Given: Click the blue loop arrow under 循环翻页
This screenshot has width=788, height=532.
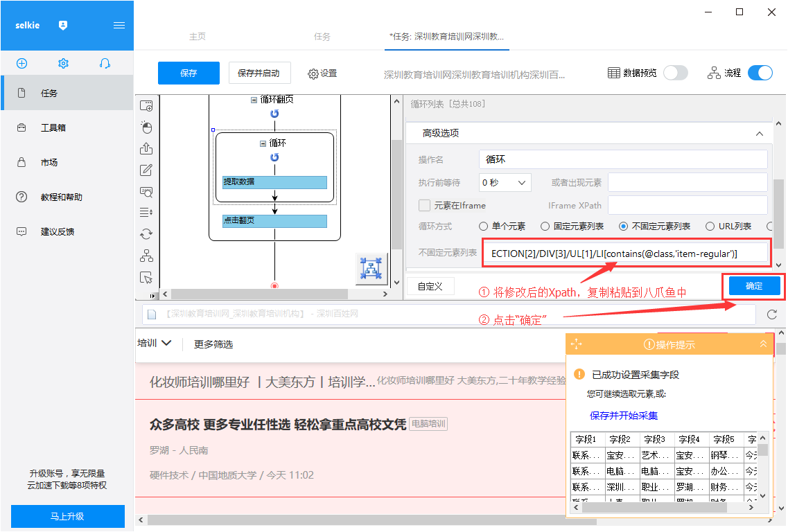Looking at the screenshot, I should [x=274, y=114].
